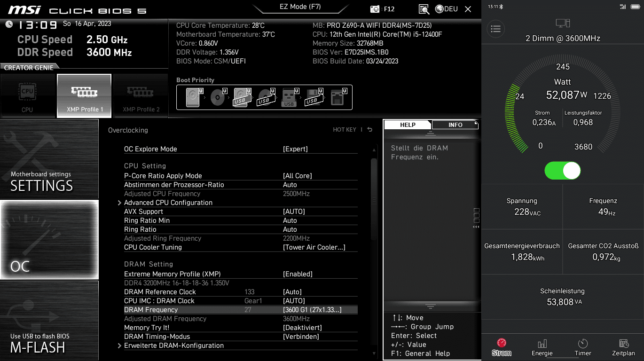
Task: Click the 52,087 W wattage reading
Action: [566, 95]
